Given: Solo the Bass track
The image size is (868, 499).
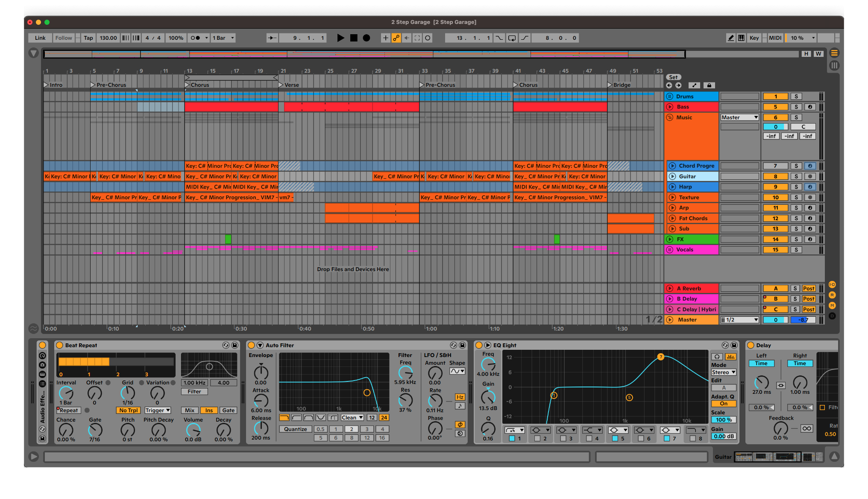Looking at the screenshot, I should 796,107.
